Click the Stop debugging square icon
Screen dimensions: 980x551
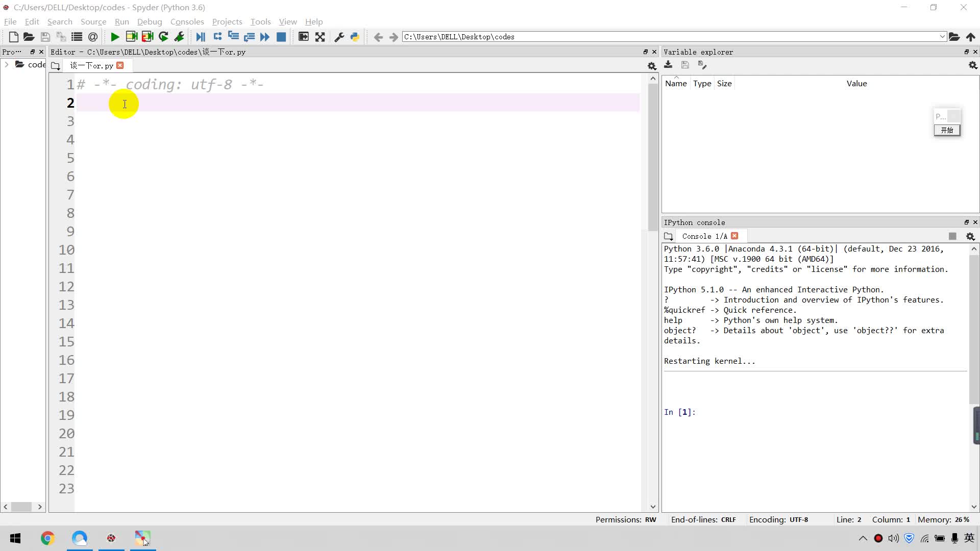coord(281,37)
